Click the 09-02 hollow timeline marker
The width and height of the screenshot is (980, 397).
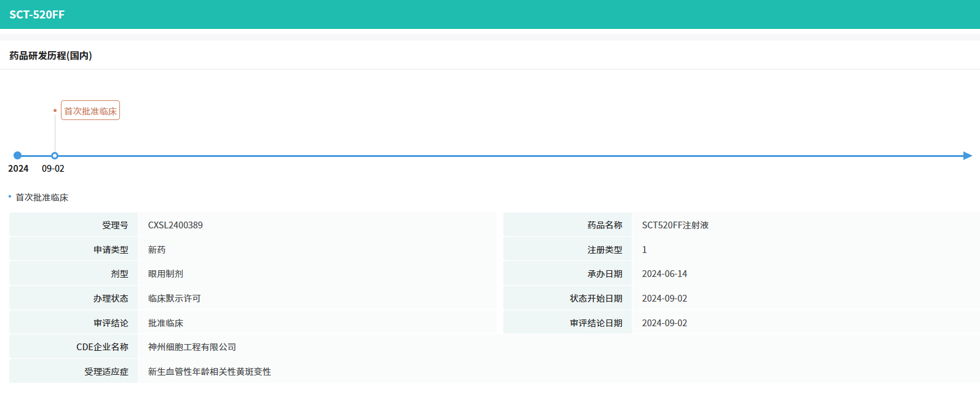point(55,156)
